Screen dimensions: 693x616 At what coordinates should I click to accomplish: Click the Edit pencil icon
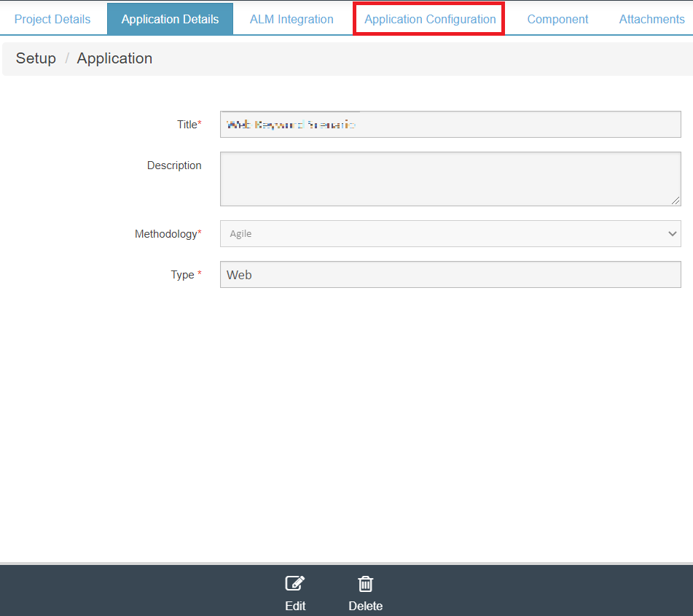pyautogui.click(x=295, y=583)
